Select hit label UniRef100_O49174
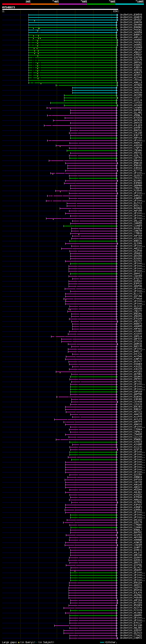The image size is (146, 644). 131,90
